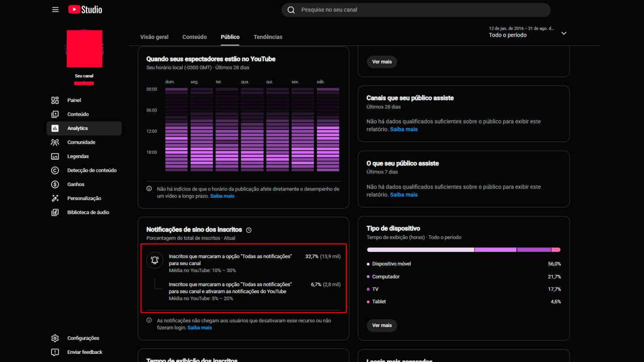Click the channel avatar thumbnail

coord(85,49)
